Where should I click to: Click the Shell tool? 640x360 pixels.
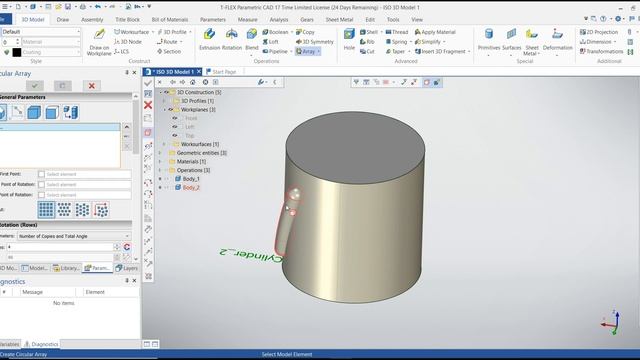(369, 32)
